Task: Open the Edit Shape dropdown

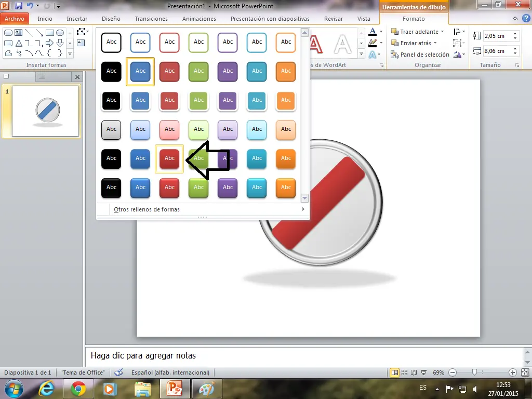Action: 83,32
